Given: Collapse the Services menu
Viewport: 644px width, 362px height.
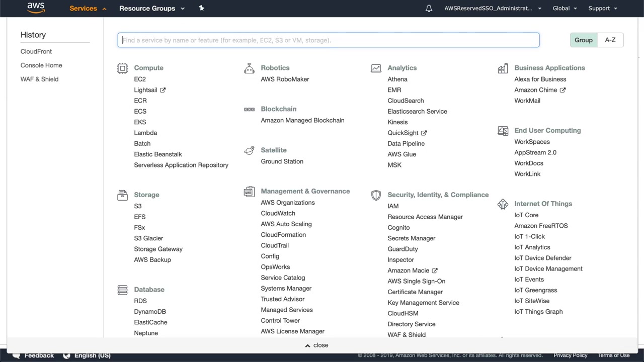Looking at the screenshot, I should coord(88,8).
